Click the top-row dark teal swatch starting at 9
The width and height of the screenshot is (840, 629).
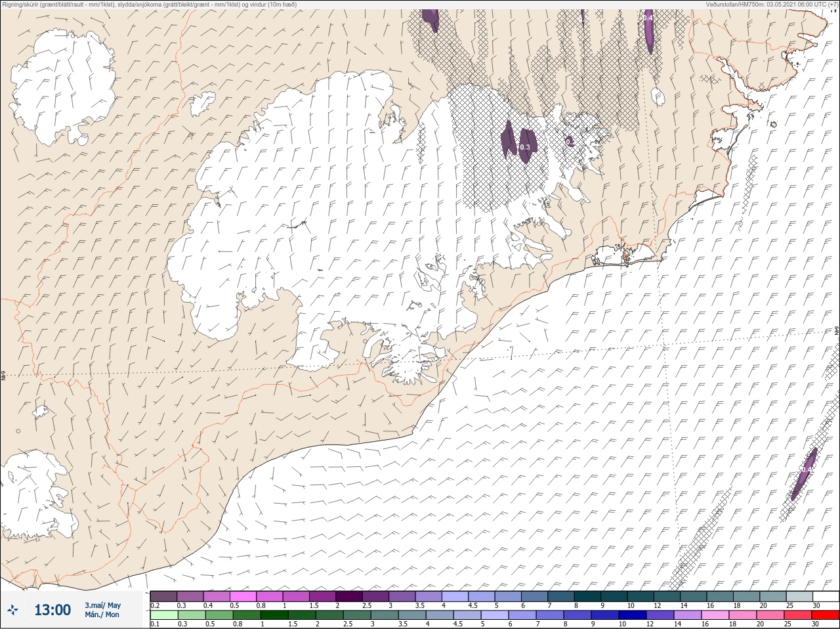point(614,596)
